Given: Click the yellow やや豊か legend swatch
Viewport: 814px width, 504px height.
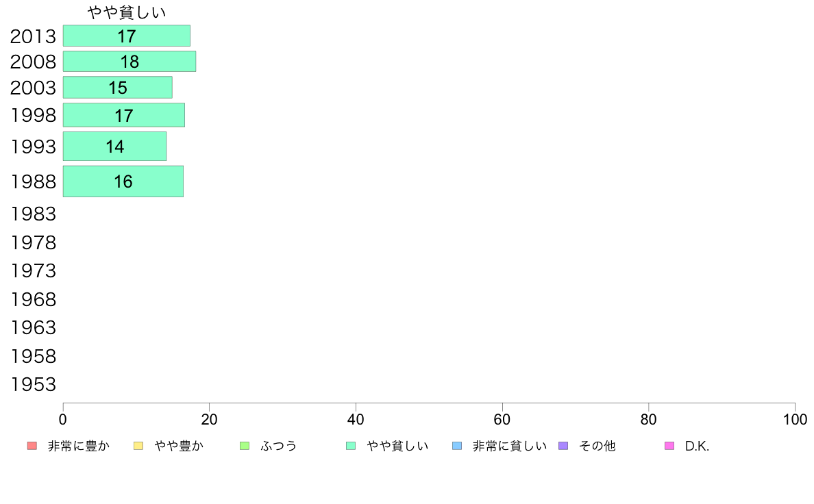Looking at the screenshot, I should pos(138,446).
